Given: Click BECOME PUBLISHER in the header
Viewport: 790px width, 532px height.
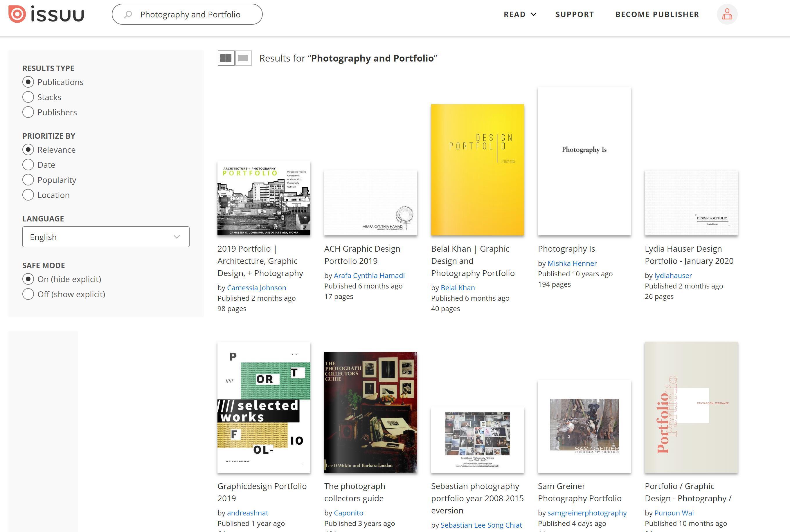Looking at the screenshot, I should coord(657,14).
